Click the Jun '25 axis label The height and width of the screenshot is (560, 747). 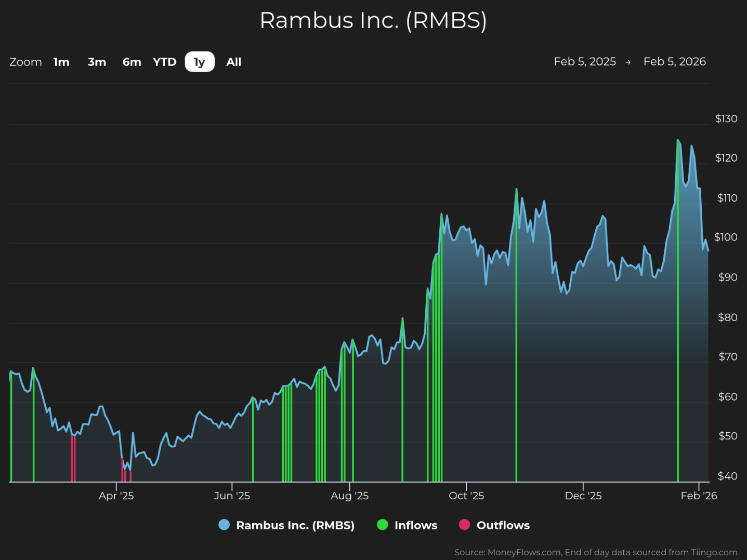pyautogui.click(x=232, y=496)
